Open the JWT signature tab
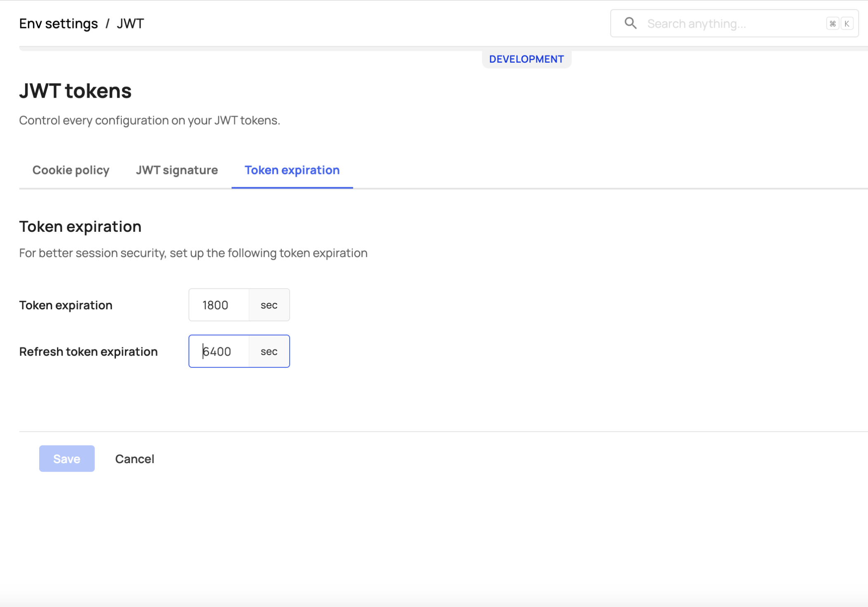This screenshot has height=607, width=868. [177, 170]
